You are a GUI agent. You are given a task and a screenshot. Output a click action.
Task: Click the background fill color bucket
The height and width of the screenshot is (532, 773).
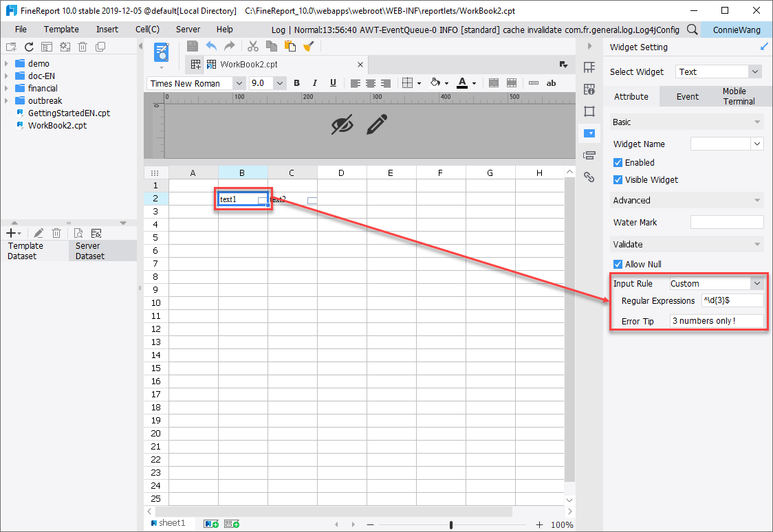coord(435,82)
